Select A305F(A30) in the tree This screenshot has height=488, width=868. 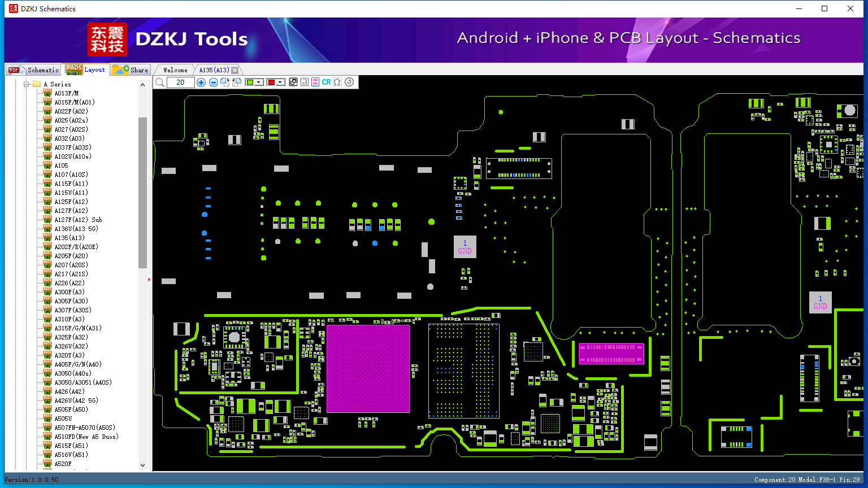click(x=71, y=301)
